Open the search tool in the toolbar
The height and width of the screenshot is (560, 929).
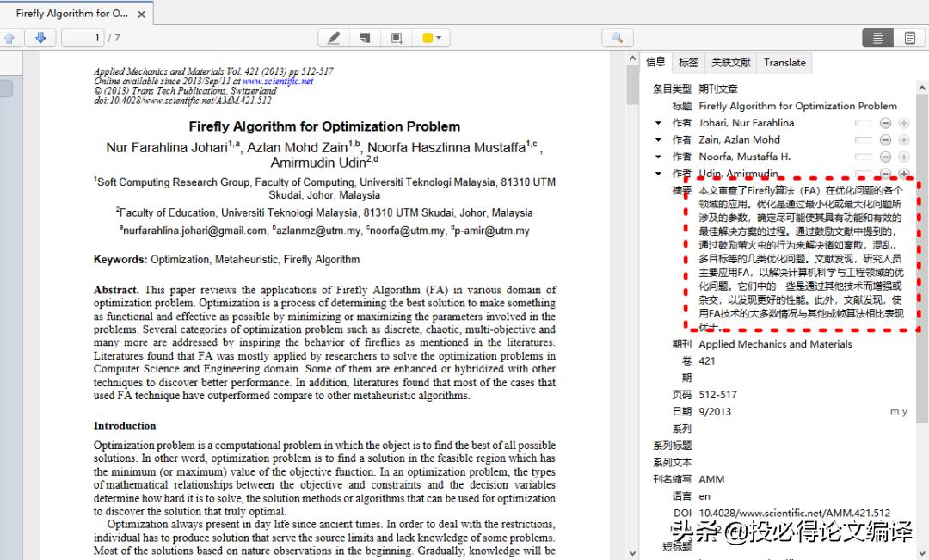coord(618,37)
